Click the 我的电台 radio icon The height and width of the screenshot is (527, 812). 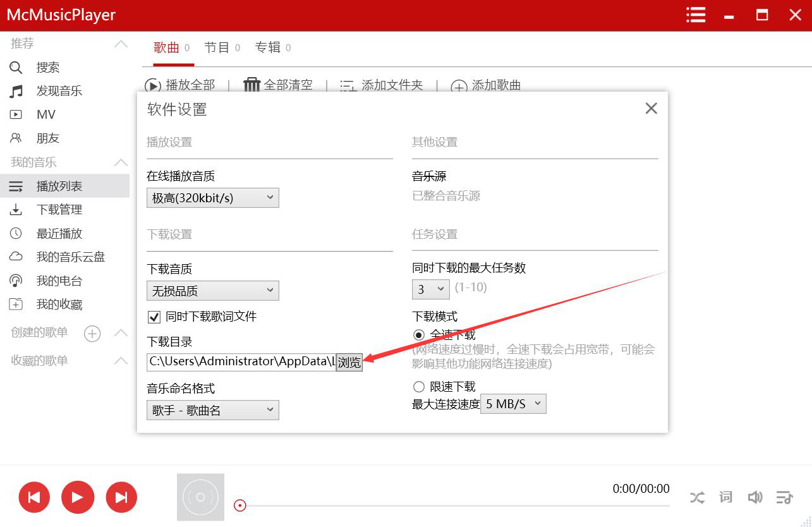click(x=16, y=281)
